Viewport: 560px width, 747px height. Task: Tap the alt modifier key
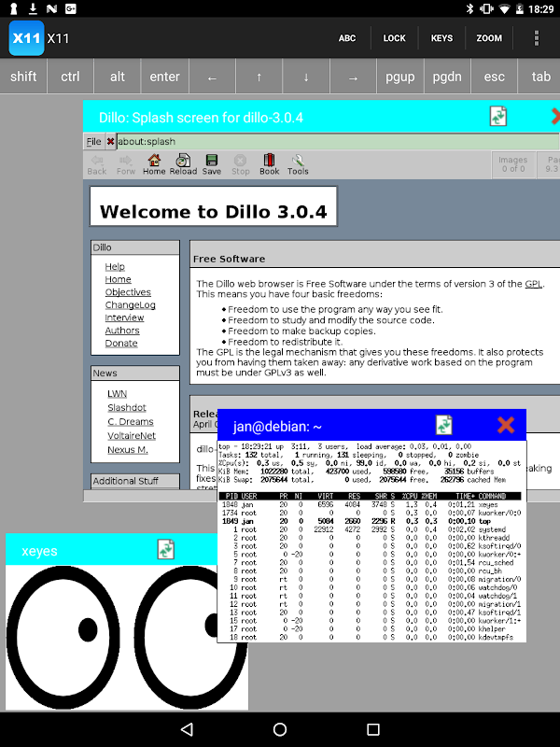(x=118, y=77)
